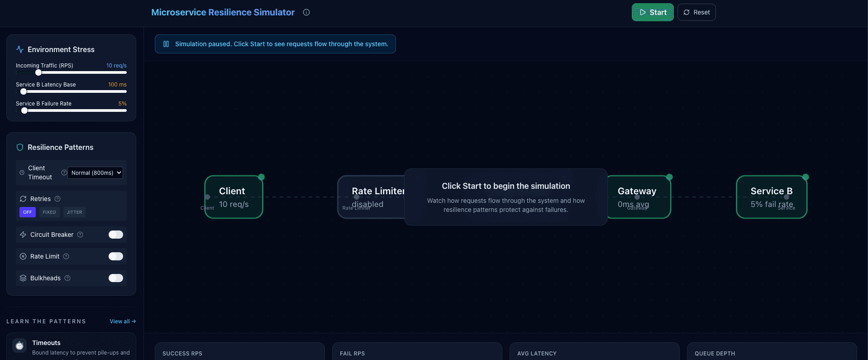This screenshot has width=868, height=360.
Task: Adjust the Service B Latency Base slider
Action: 71,91
